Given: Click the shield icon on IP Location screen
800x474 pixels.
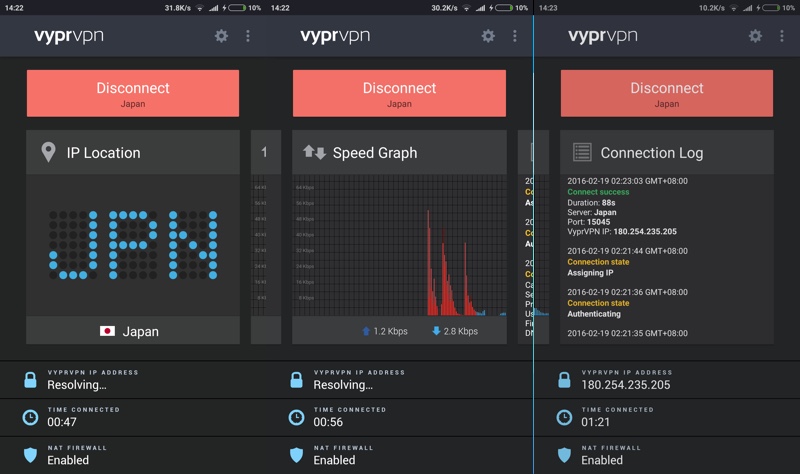Looking at the screenshot, I should click(x=31, y=455).
